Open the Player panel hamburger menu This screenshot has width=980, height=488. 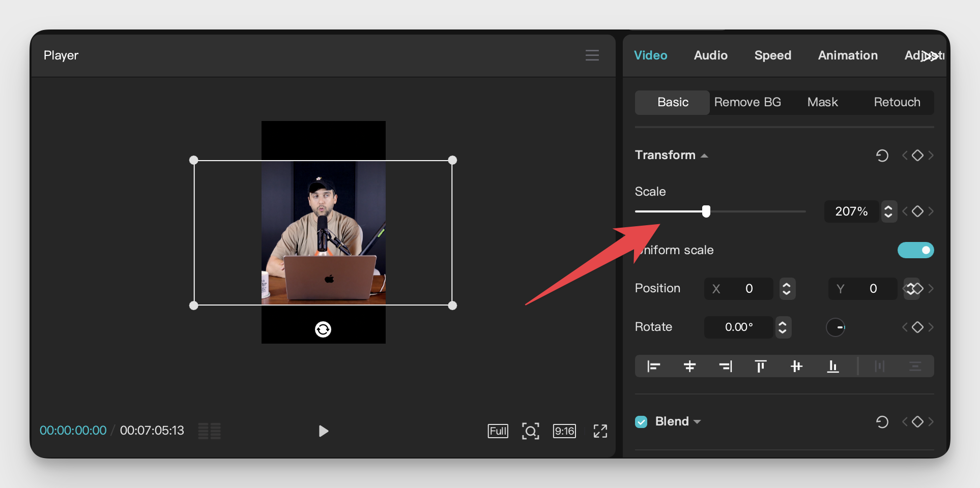[x=592, y=55]
